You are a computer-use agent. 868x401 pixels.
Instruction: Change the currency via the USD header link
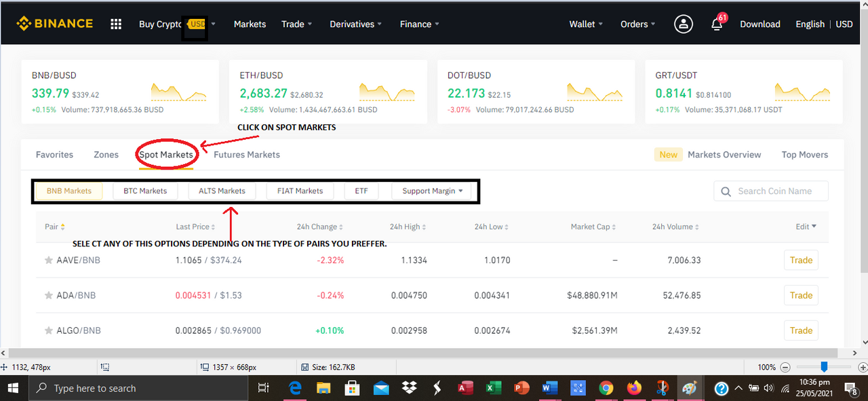[844, 24]
